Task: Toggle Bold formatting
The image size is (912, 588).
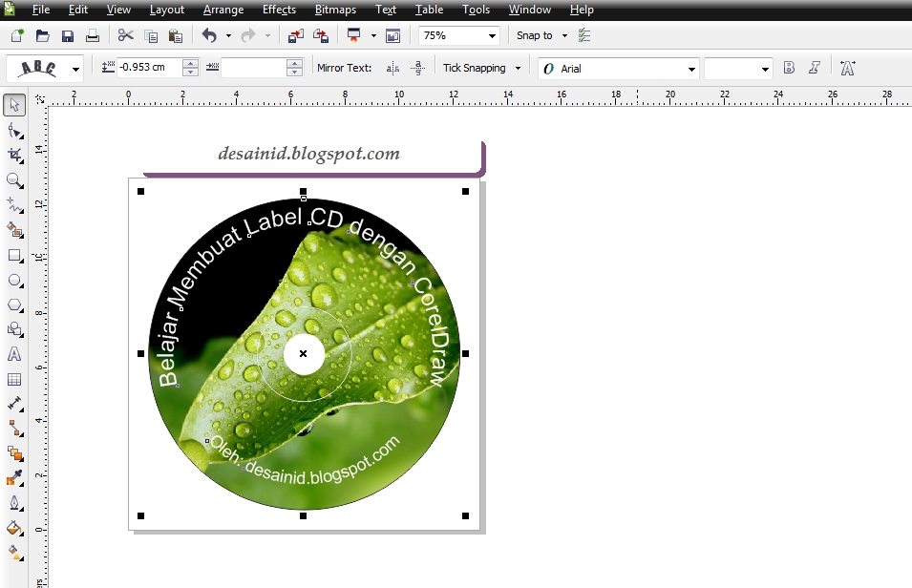Action: point(789,68)
